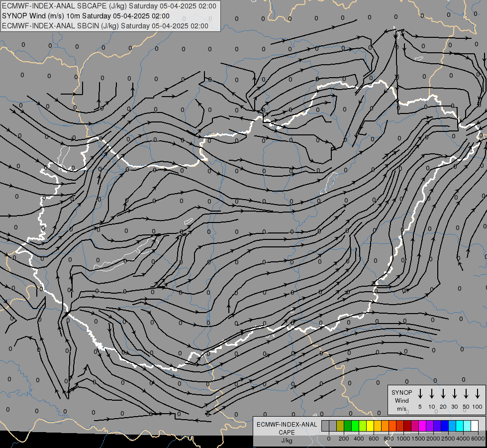The height and width of the screenshot is (448, 487).
Task: Click the 600 tick label on the CAPE scale
Action: pos(374,439)
